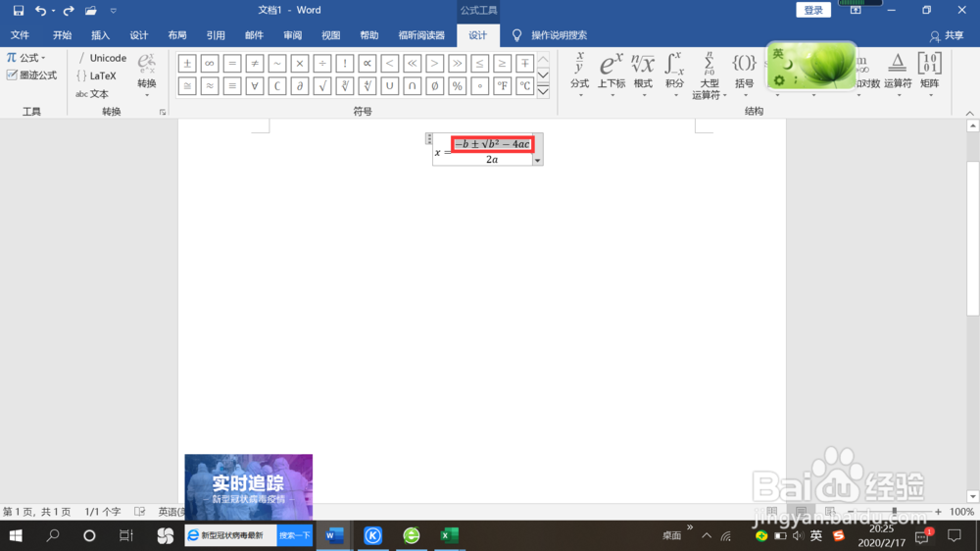Insert the not-equal symbol
The width and height of the screenshot is (980, 551).
point(255,63)
